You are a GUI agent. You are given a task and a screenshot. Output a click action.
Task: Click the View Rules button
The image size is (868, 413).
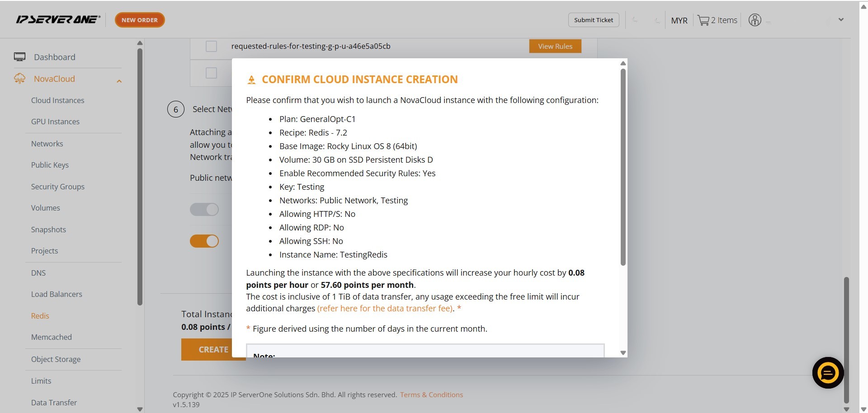555,46
